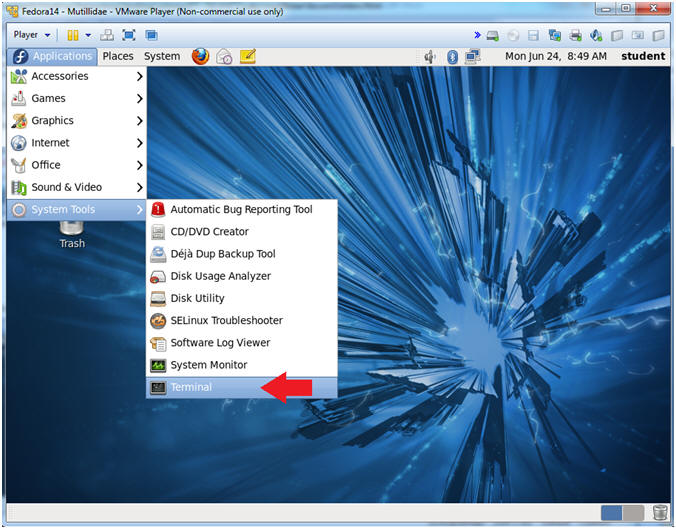Open the Bluetooth panel icon

(452, 56)
